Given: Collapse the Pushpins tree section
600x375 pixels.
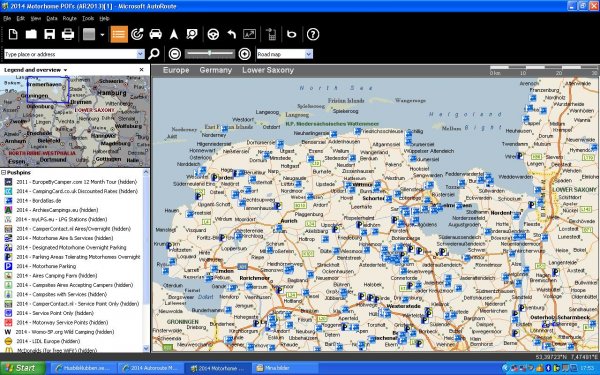Looking at the screenshot, I should [x=3, y=173].
